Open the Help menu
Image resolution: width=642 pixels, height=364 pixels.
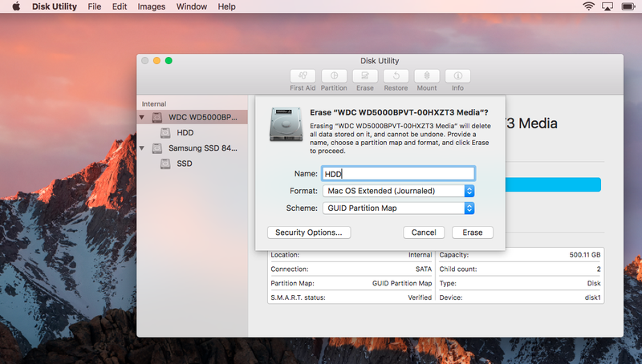click(x=226, y=6)
